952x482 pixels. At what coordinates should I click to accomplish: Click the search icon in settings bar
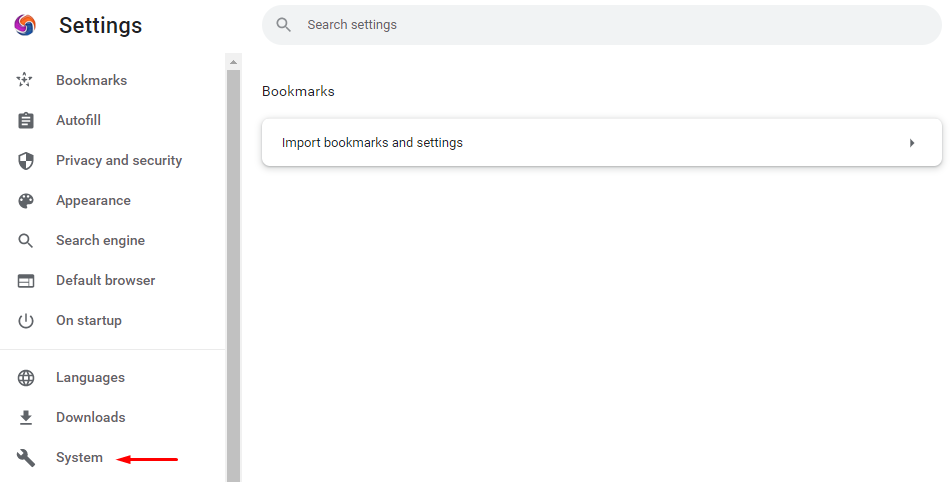284,25
